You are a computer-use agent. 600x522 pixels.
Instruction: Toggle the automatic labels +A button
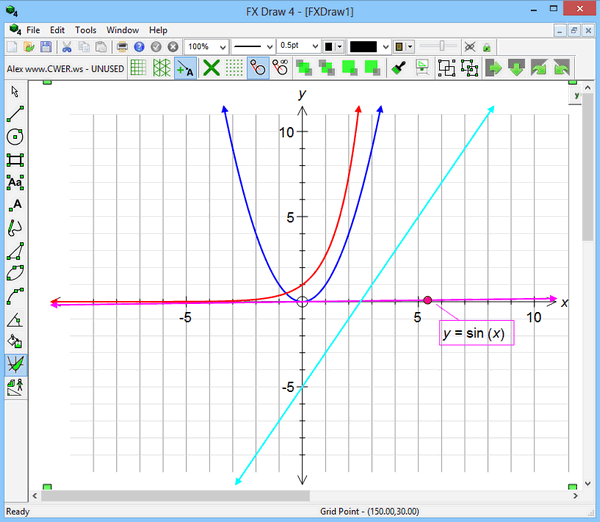click(185, 68)
